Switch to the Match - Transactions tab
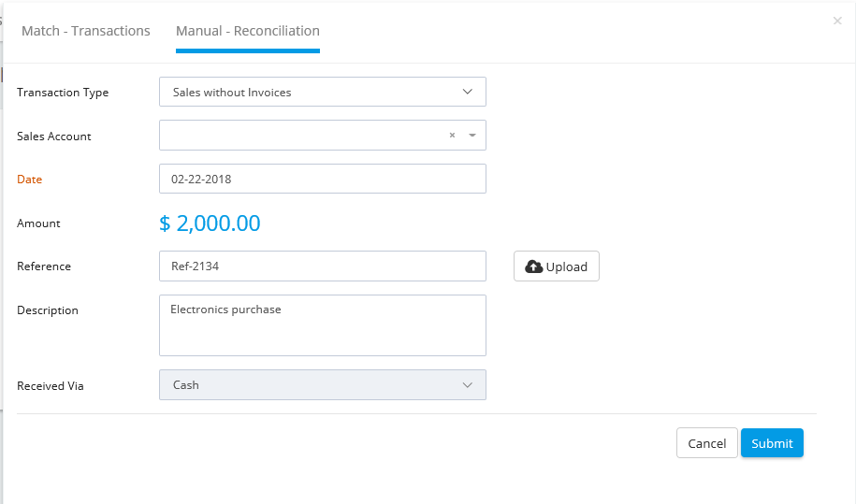 click(x=86, y=31)
